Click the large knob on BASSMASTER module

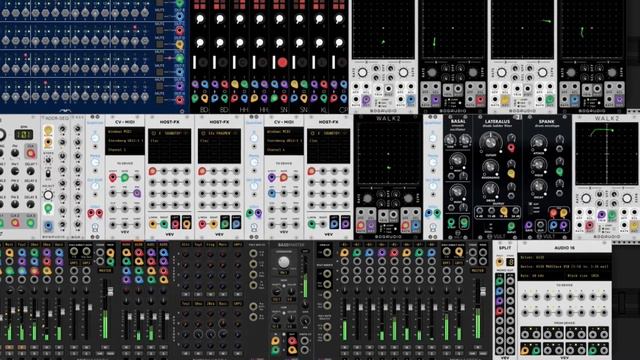(x=283, y=262)
